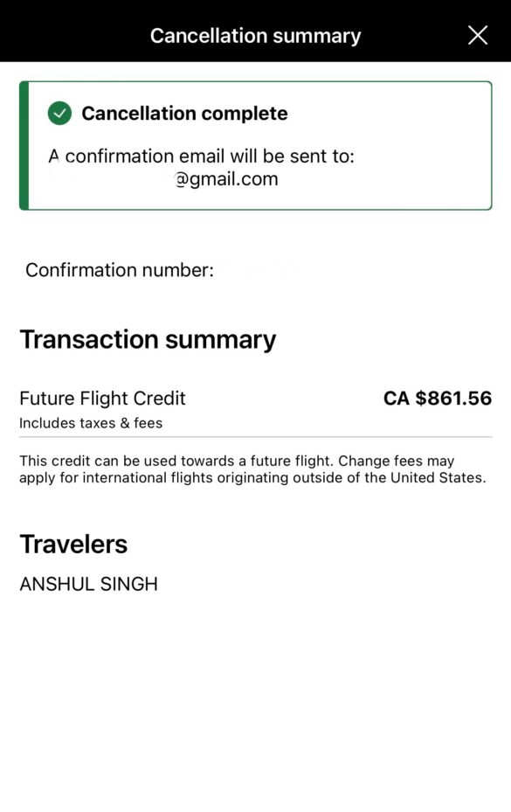The height and width of the screenshot is (812, 511).
Task: Close the Cancellation summary screen
Action: pos(477,35)
